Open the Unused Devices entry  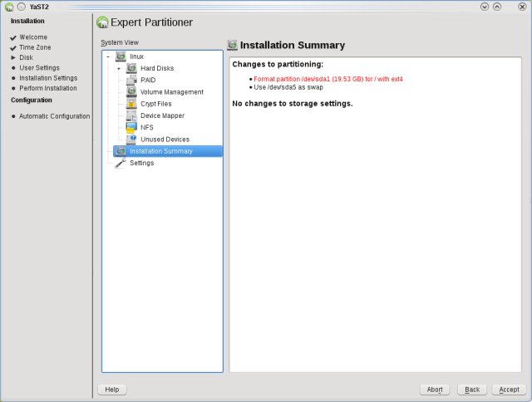coord(165,140)
